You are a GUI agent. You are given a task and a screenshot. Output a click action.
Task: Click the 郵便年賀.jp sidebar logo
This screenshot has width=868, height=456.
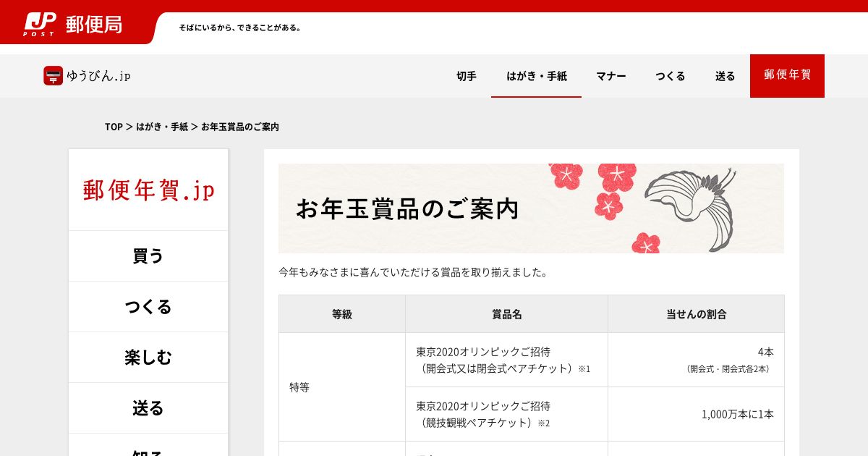pos(148,190)
